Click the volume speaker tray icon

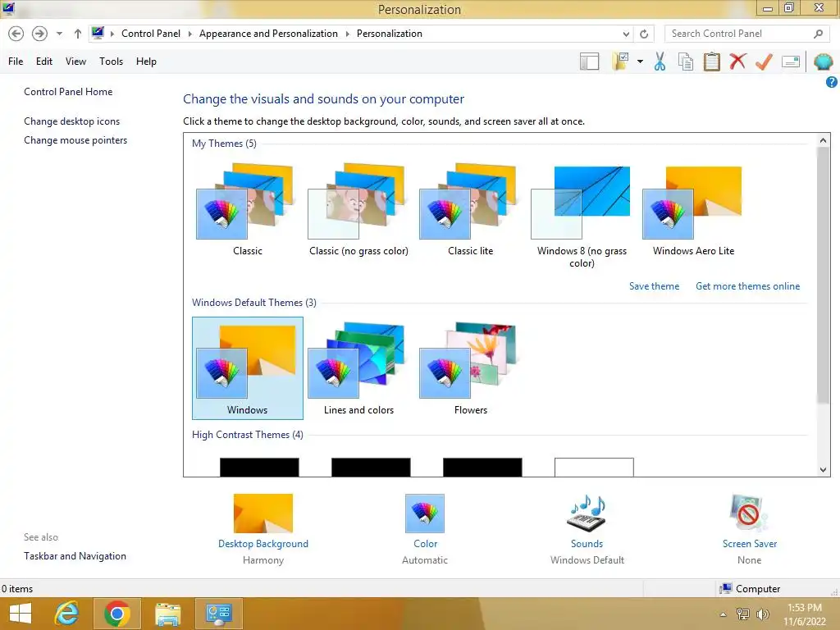[x=762, y=614]
